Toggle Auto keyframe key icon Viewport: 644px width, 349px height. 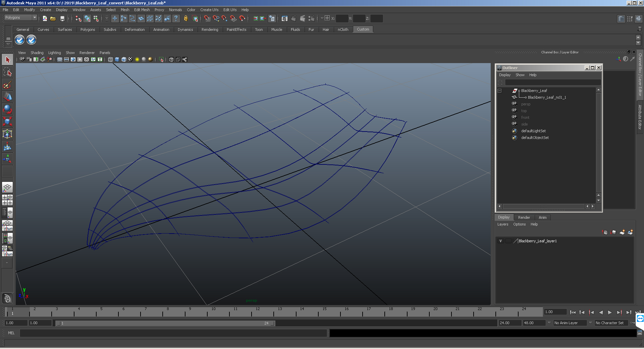click(632, 323)
